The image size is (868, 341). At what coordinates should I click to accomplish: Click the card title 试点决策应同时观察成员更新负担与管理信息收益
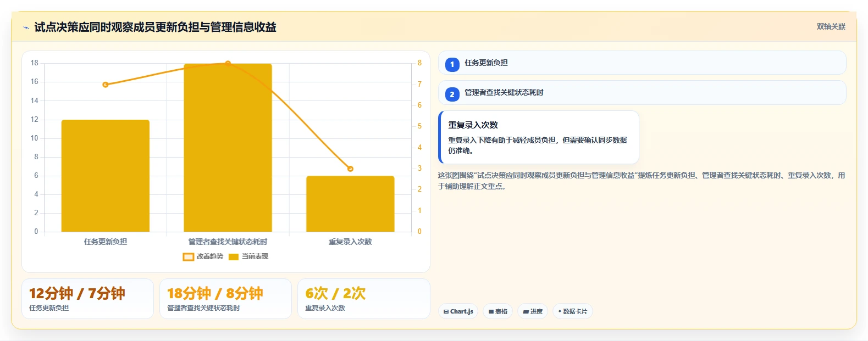(x=155, y=27)
